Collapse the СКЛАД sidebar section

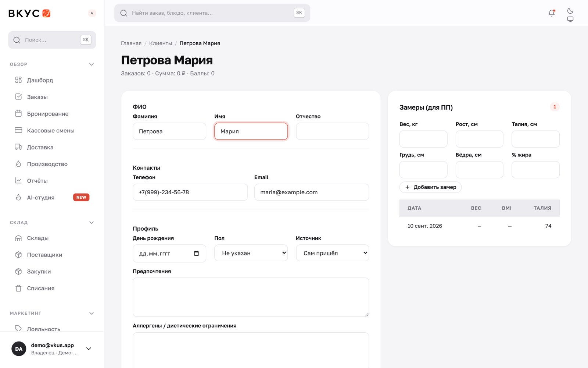click(92, 223)
